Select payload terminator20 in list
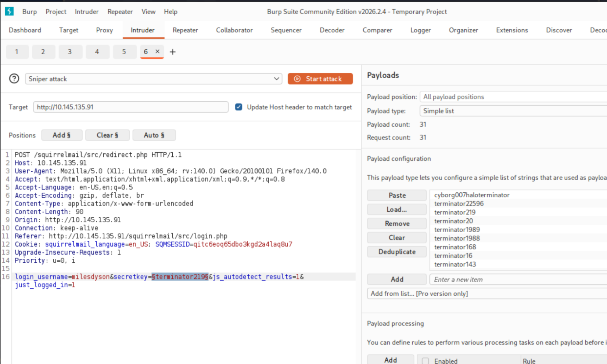Image resolution: width=607 pixels, height=364 pixels. point(453,221)
